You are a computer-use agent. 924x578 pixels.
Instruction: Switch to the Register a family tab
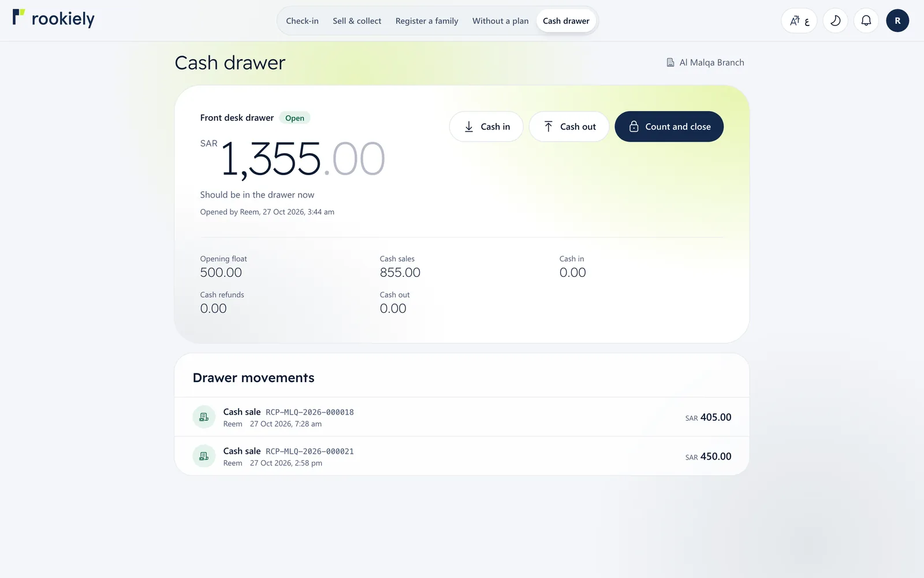pos(427,21)
